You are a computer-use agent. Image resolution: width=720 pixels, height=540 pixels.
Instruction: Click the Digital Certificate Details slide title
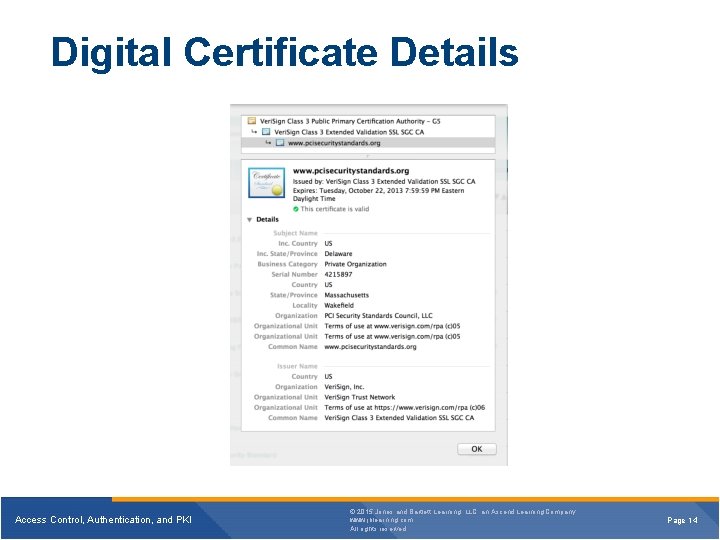click(285, 52)
